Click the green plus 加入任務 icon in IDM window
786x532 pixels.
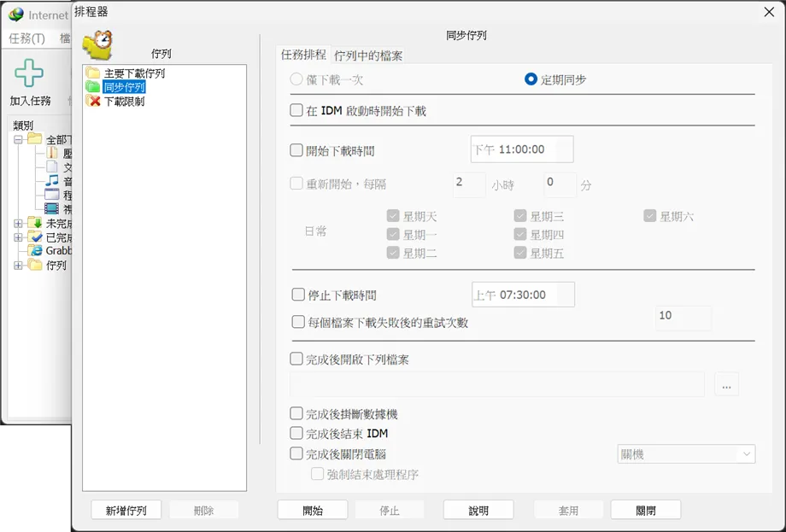pyautogui.click(x=29, y=73)
